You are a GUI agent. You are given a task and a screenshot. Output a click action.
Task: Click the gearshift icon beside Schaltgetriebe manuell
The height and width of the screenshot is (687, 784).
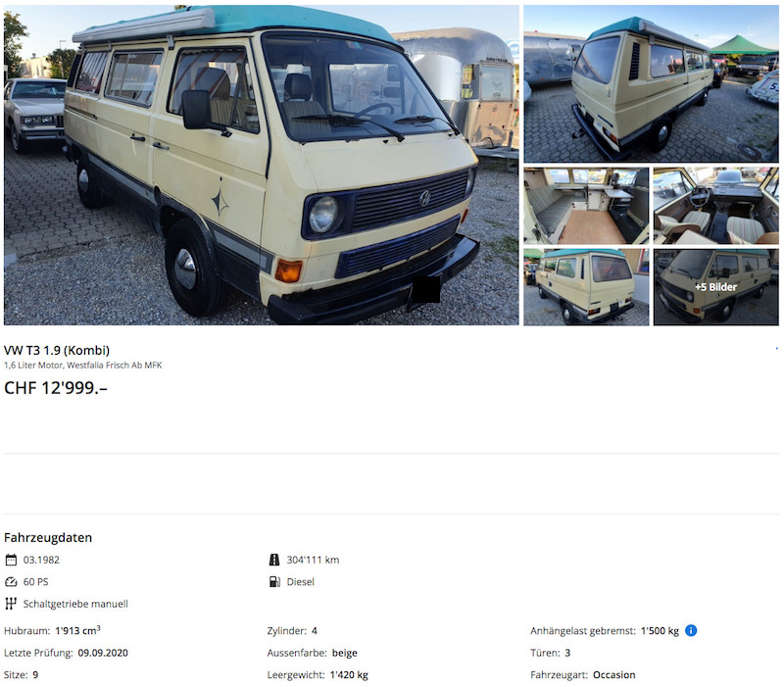[x=11, y=604]
